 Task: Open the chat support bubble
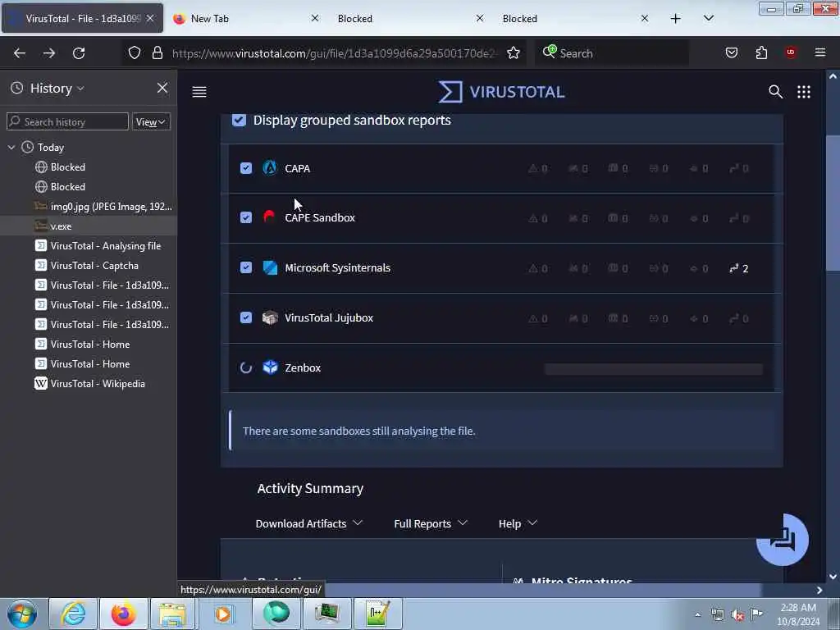(x=782, y=540)
